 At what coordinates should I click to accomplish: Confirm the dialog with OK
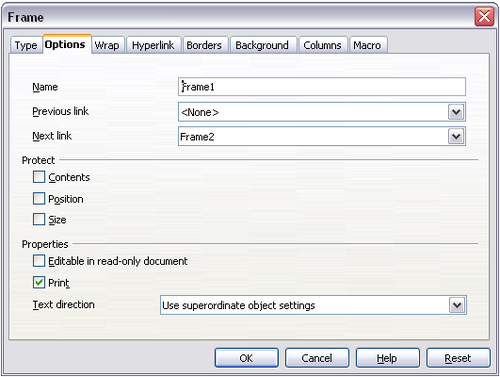(x=247, y=358)
